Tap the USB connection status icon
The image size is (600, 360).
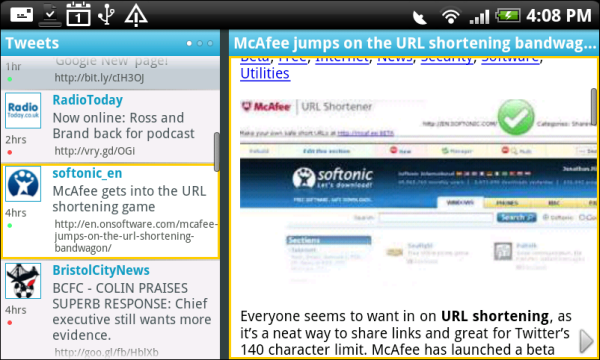(x=106, y=15)
